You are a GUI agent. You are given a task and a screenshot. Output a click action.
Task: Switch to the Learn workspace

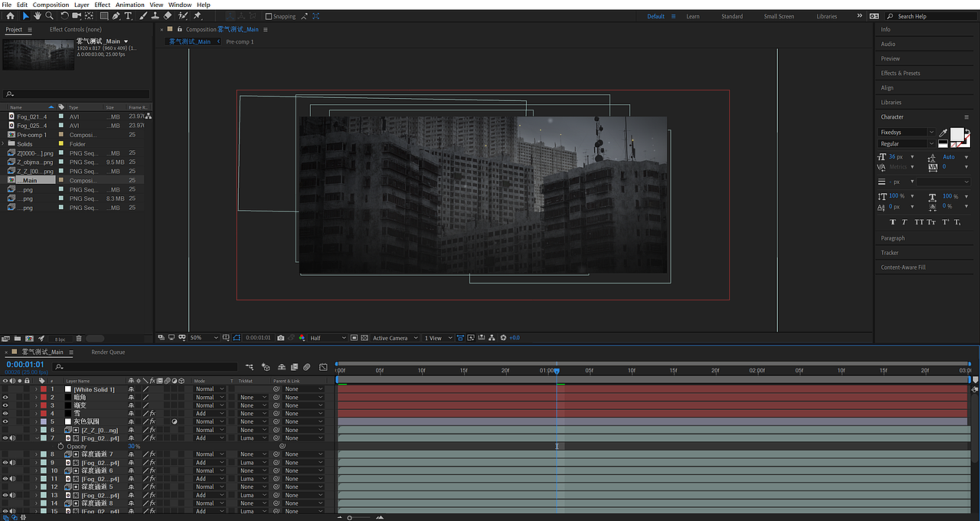693,16
